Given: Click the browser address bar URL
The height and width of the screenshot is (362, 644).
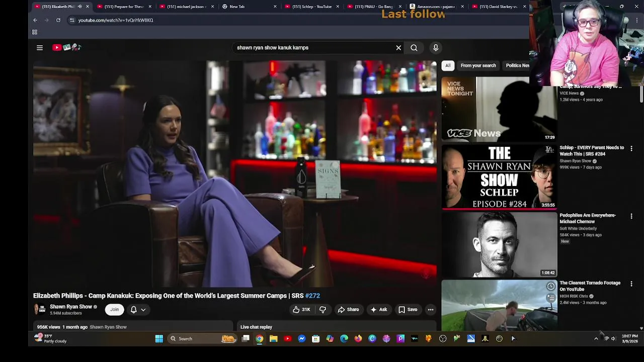Looking at the screenshot, I should (x=116, y=20).
